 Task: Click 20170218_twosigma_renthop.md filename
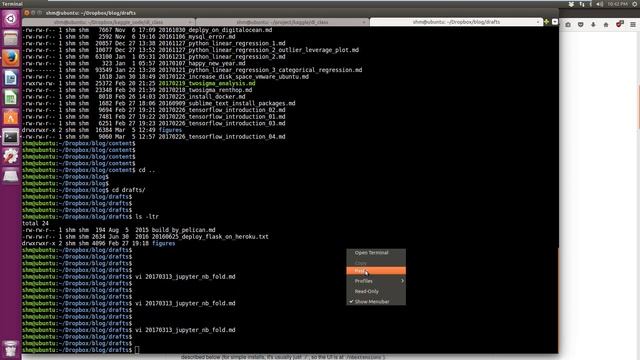(x=205, y=90)
